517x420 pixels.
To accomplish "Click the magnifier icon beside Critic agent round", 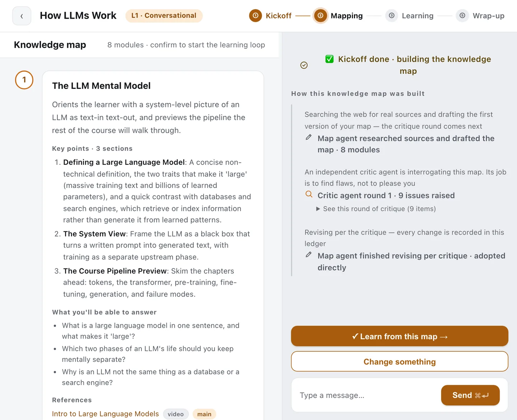I will (309, 194).
